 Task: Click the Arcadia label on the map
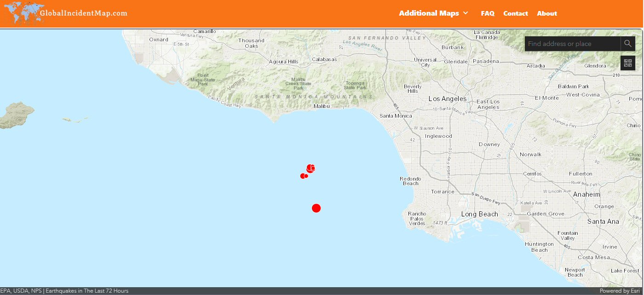[535, 66]
